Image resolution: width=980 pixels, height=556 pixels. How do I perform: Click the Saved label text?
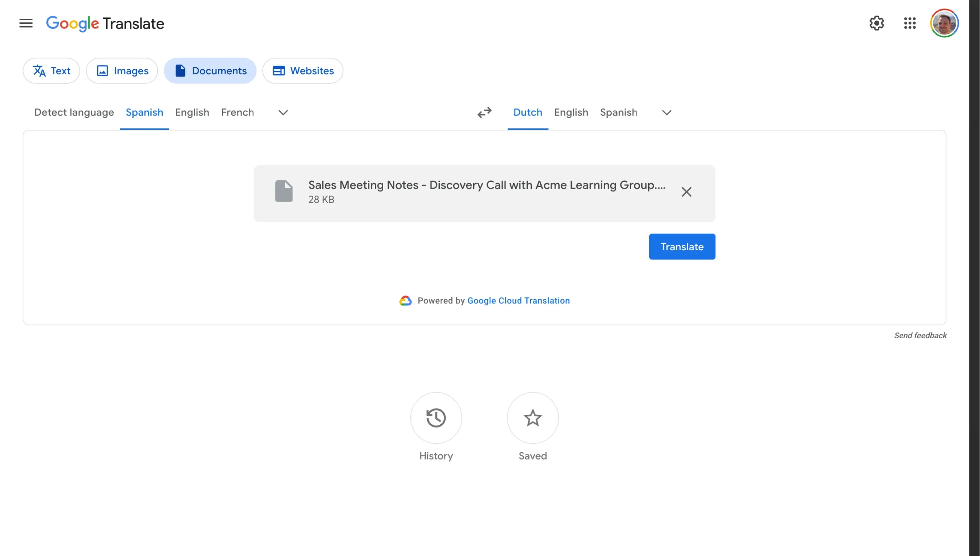(x=532, y=456)
